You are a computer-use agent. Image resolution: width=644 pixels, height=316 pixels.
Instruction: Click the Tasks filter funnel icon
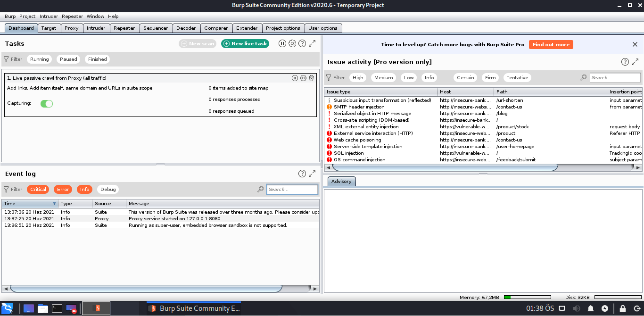[6, 59]
